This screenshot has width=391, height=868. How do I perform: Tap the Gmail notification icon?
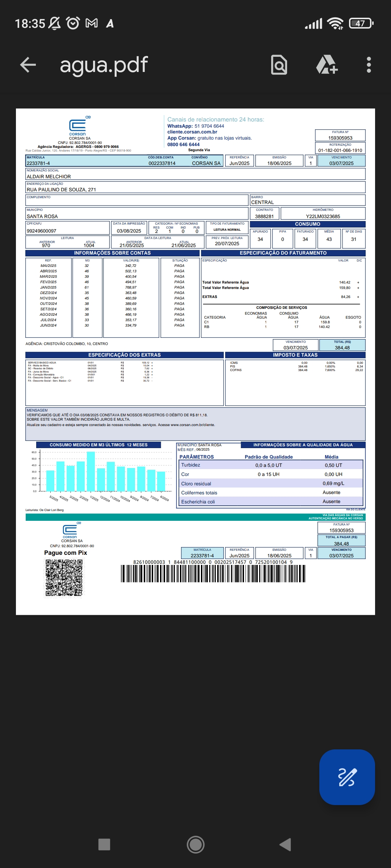point(92,24)
